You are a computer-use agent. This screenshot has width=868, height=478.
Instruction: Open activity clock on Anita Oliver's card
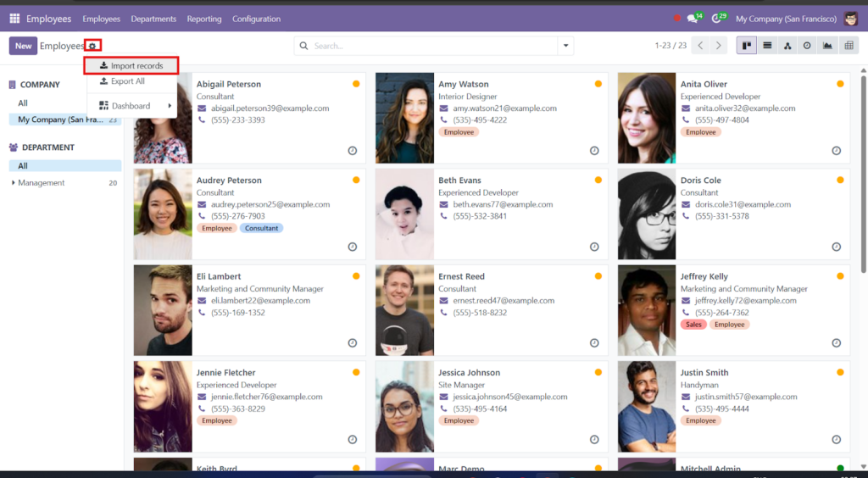[836, 151]
